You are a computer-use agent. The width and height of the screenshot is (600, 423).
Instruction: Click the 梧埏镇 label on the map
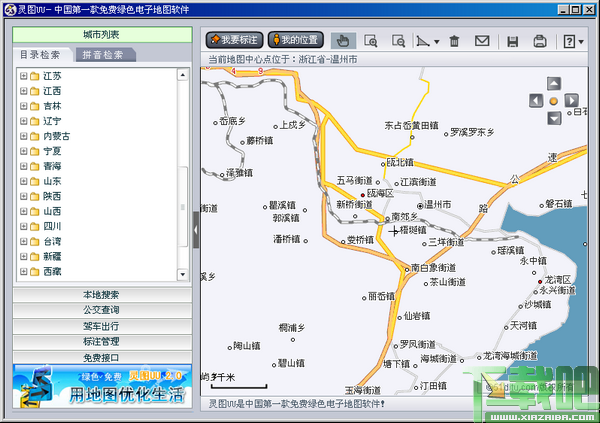point(413,230)
